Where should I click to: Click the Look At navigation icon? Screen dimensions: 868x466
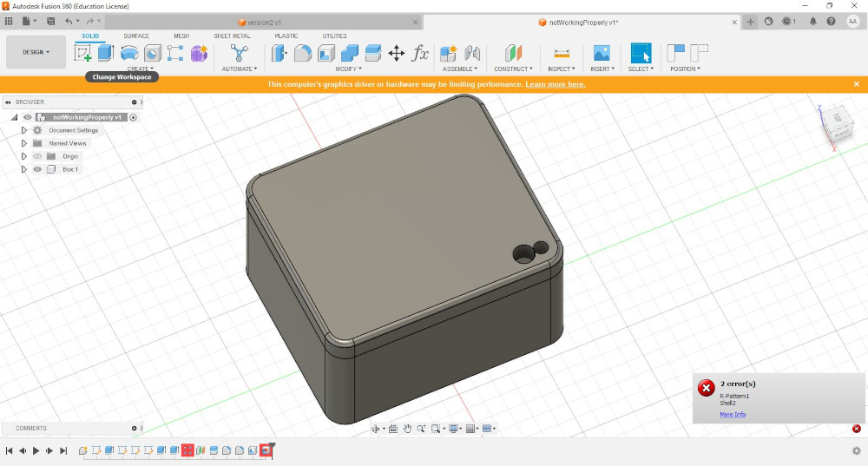393,429
